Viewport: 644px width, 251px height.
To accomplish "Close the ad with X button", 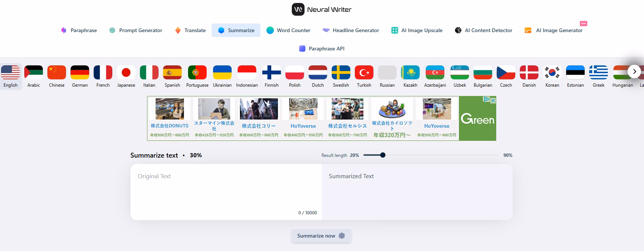I will tap(493, 100).
